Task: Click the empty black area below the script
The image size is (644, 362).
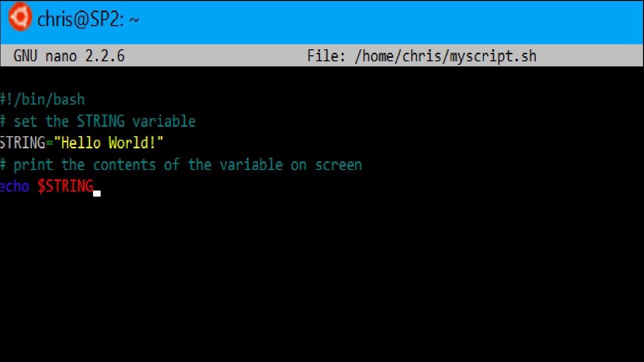Action: pos(322,277)
